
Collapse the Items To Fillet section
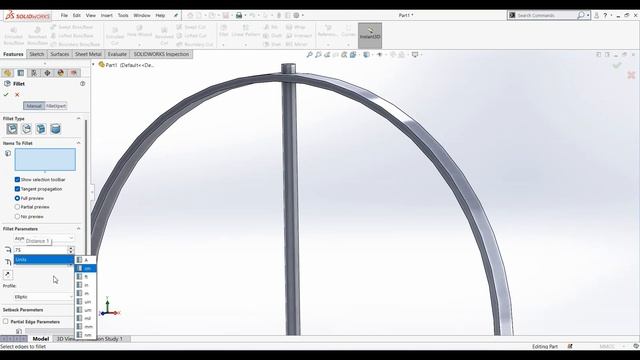pyautogui.click(x=78, y=143)
